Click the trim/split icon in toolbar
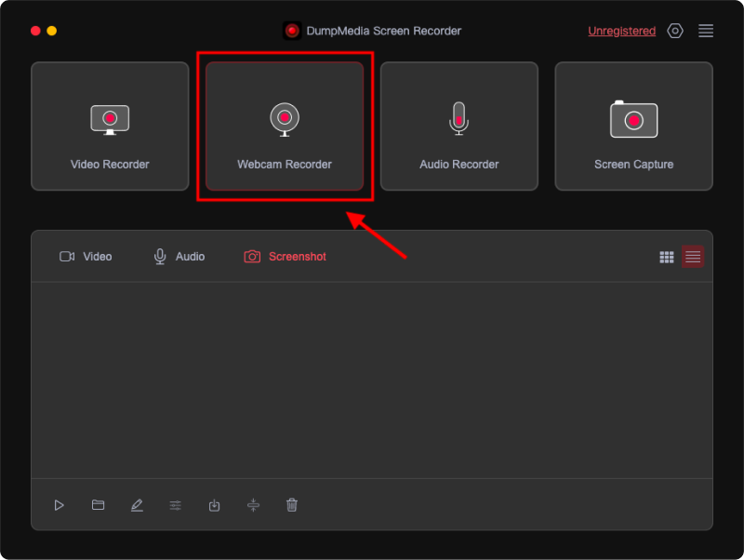 [253, 505]
